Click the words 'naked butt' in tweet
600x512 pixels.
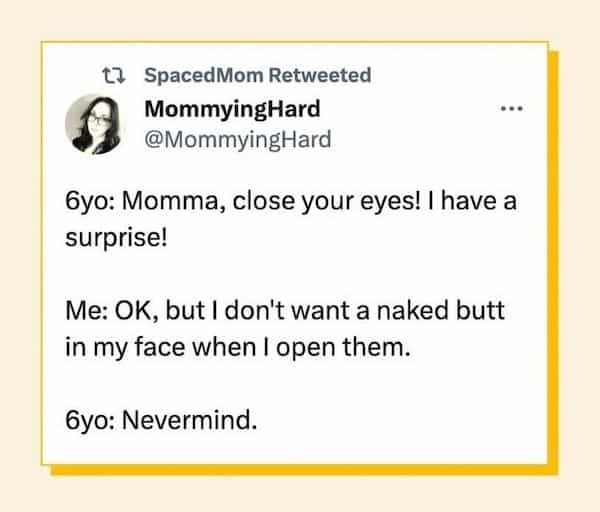pos(455,312)
